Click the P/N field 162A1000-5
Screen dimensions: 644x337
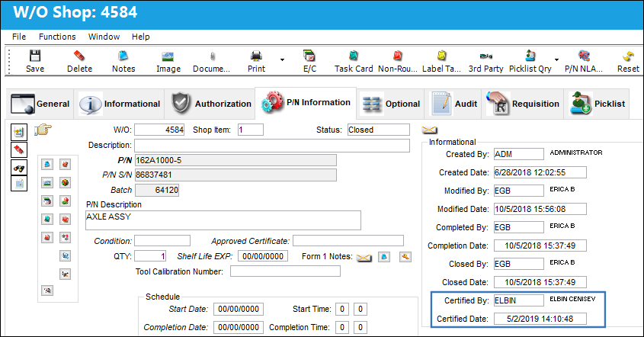point(235,160)
